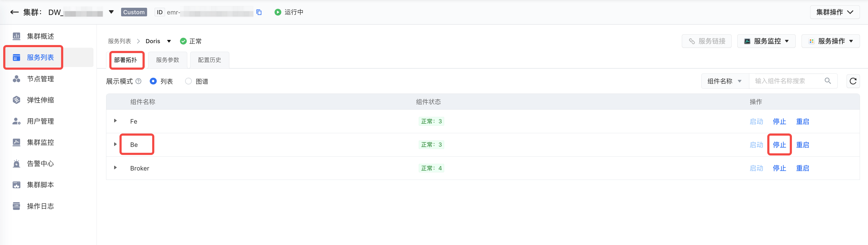Switch to the 配置历史 tab
The image size is (868, 245).
209,60
